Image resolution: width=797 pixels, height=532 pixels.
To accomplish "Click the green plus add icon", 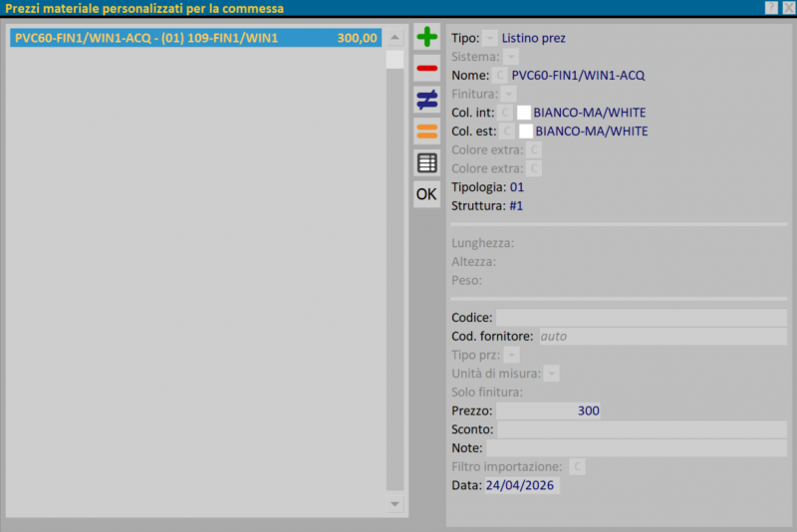I will pos(426,38).
